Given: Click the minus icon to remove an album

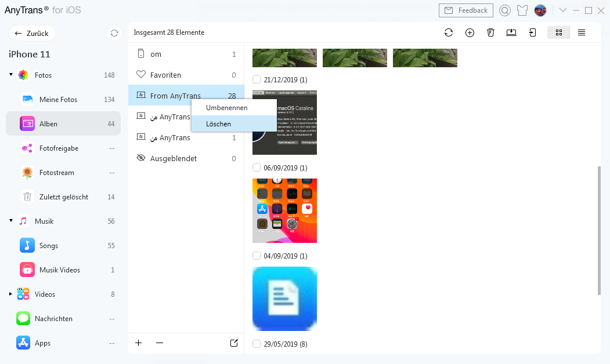Looking at the screenshot, I should tap(160, 343).
